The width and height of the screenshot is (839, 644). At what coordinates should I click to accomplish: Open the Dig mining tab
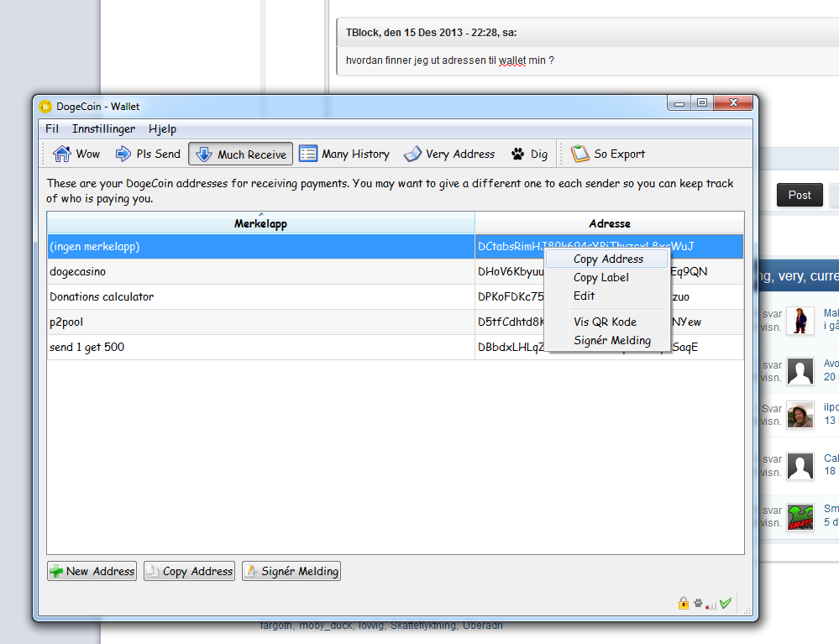(x=528, y=154)
